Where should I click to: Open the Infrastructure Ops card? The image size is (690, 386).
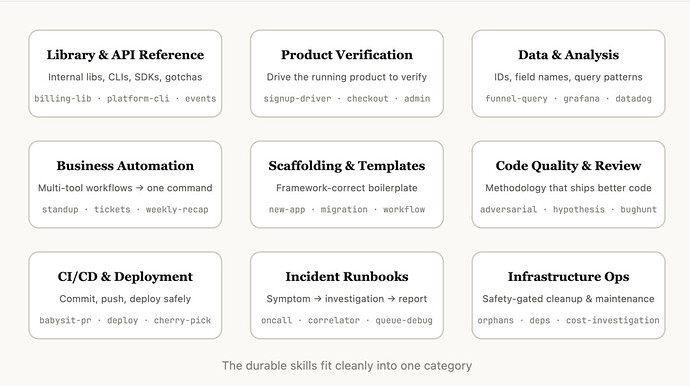(568, 295)
